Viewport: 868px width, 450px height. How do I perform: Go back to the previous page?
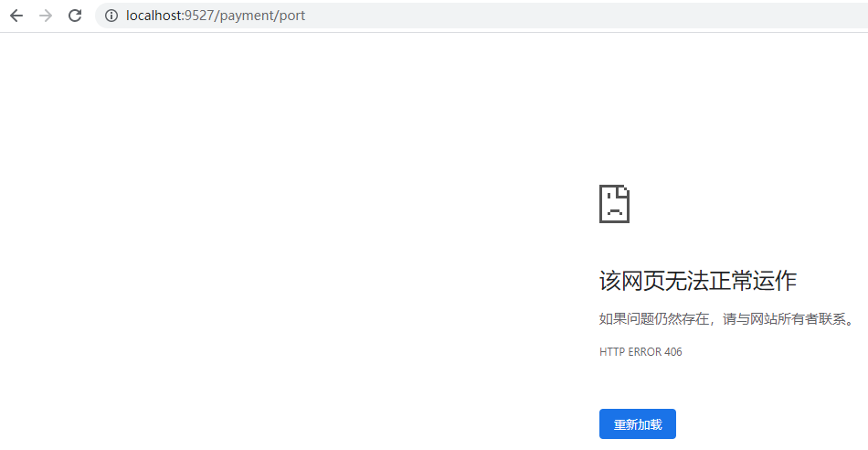pos(16,16)
